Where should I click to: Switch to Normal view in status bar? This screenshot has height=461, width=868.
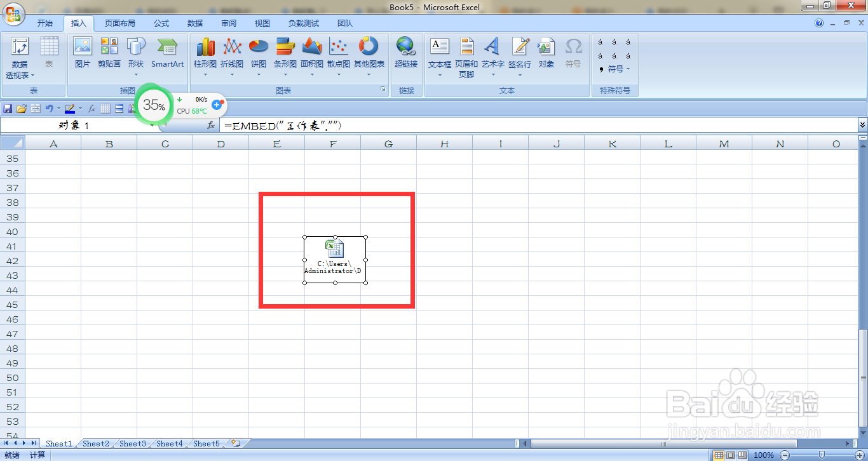[x=719, y=455]
